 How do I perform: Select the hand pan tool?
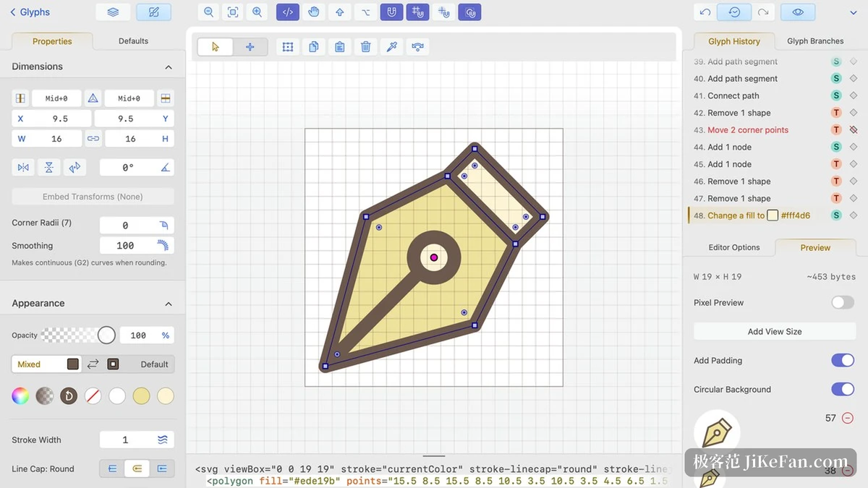coord(313,12)
